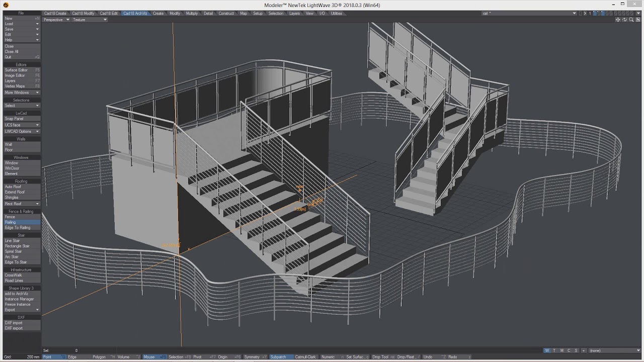Set action center to Mouse
Image resolution: width=644 pixels, height=362 pixels.
tap(154, 357)
